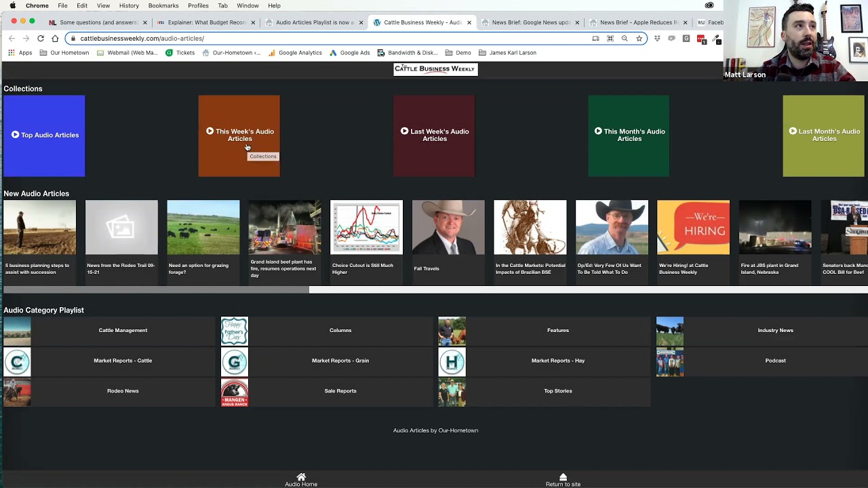Open Market Reports - Hay playlist
The height and width of the screenshot is (488, 868).
click(x=545, y=361)
